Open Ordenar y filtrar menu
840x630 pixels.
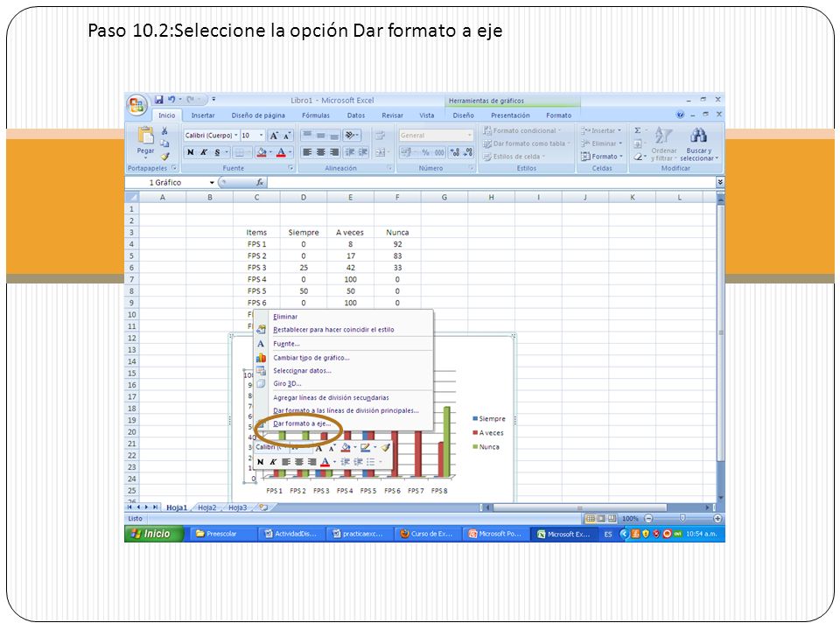click(664, 143)
